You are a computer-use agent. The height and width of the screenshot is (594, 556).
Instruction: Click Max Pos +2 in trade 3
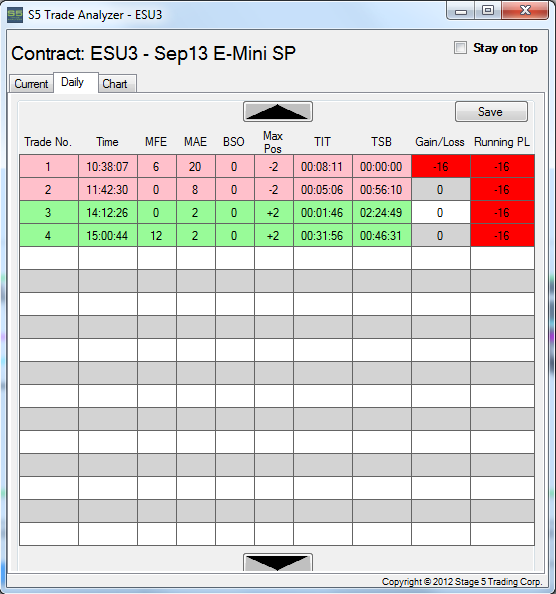click(x=274, y=213)
